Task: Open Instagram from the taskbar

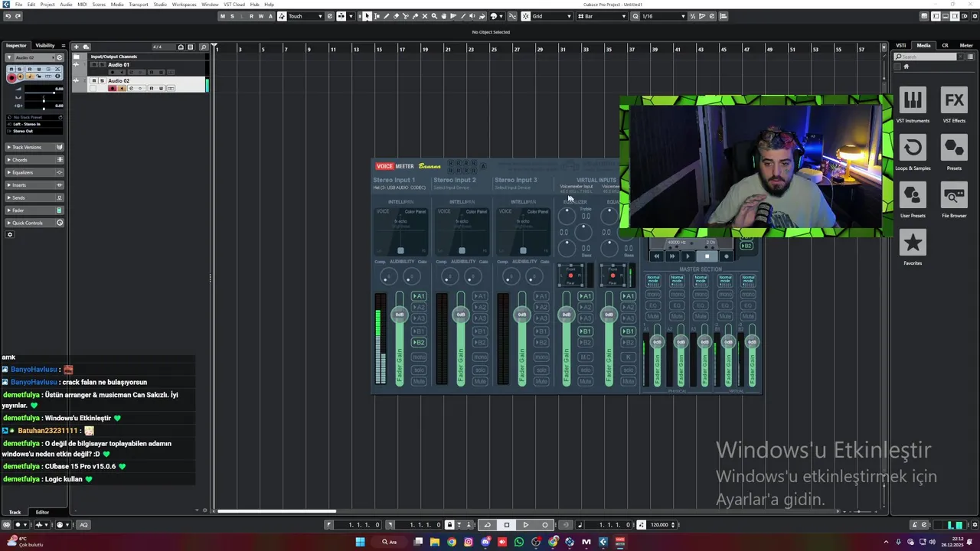Action: pos(469,542)
